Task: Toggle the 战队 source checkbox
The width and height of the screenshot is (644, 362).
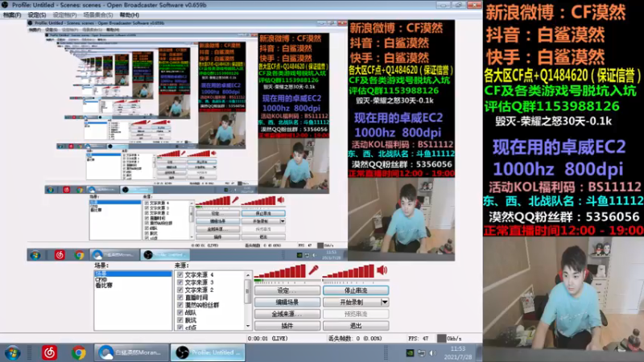Action: coord(180,312)
